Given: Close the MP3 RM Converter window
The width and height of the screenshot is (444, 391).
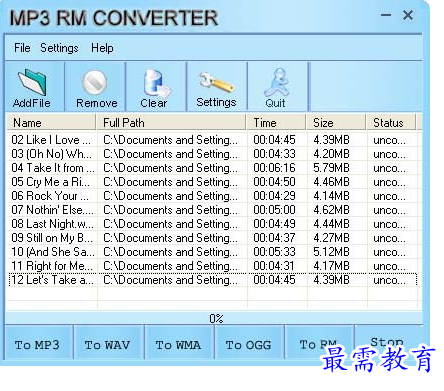Looking at the screenshot, I should click(408, 15).
